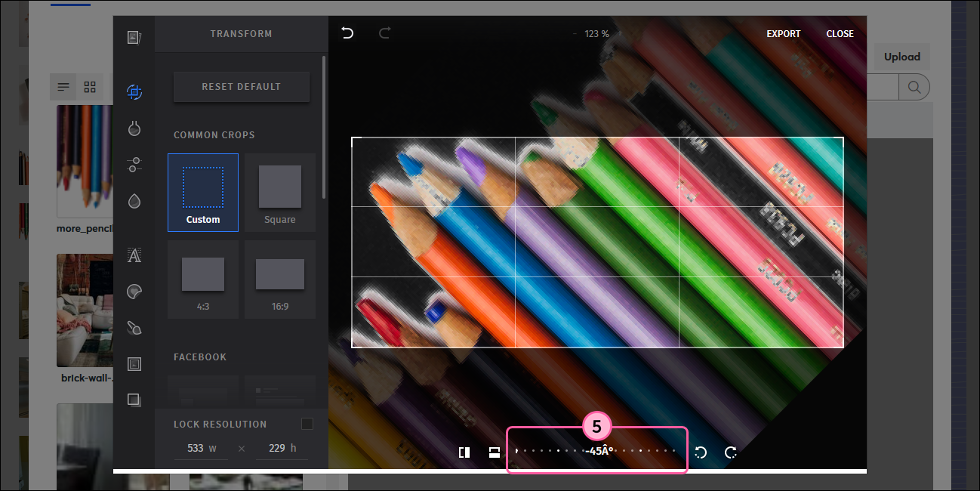Open the Sticker tool
Viewport: 980px width, 491px height.
[x=134, y=292]
